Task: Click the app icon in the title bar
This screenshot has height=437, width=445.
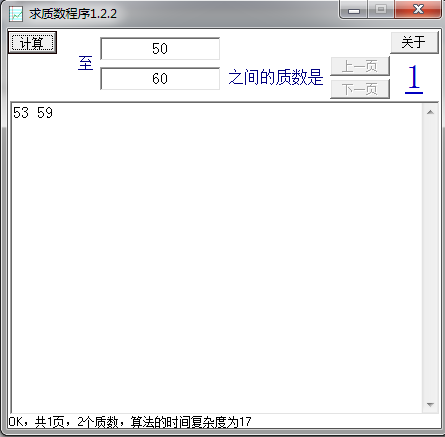Action: click(16, 14)
